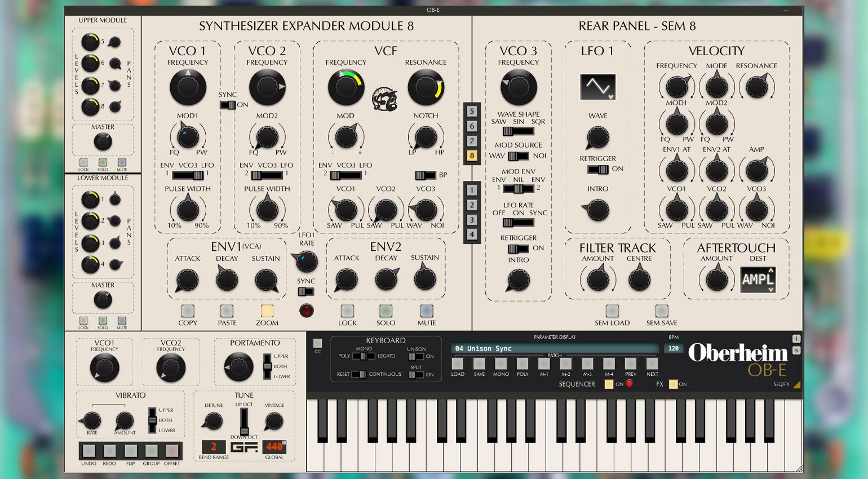Mute the module with MUTE under ENV2
Image resolution: width=868 pixels, height=479 pixels.
(x=427, y=311)
